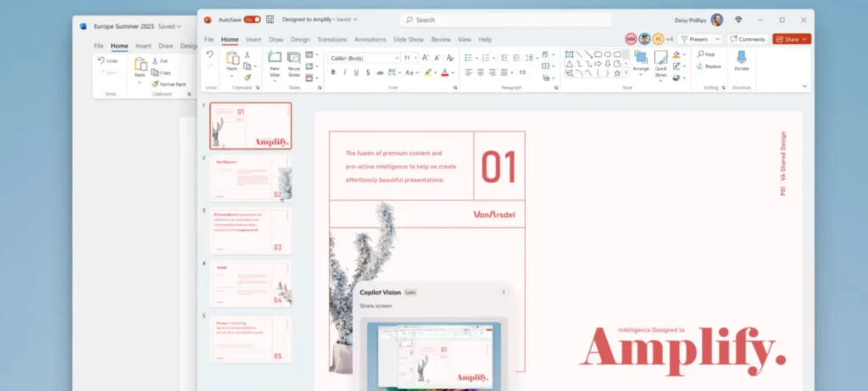Open font size dropdown showing 11
868x391 pixels.
[x=415, y=59]
